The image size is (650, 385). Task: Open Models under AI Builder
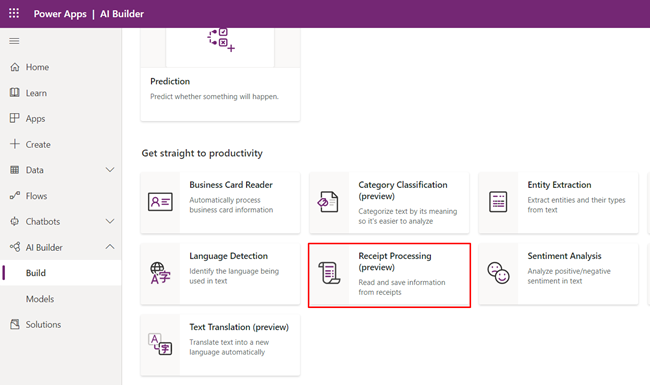coord(40,299)
